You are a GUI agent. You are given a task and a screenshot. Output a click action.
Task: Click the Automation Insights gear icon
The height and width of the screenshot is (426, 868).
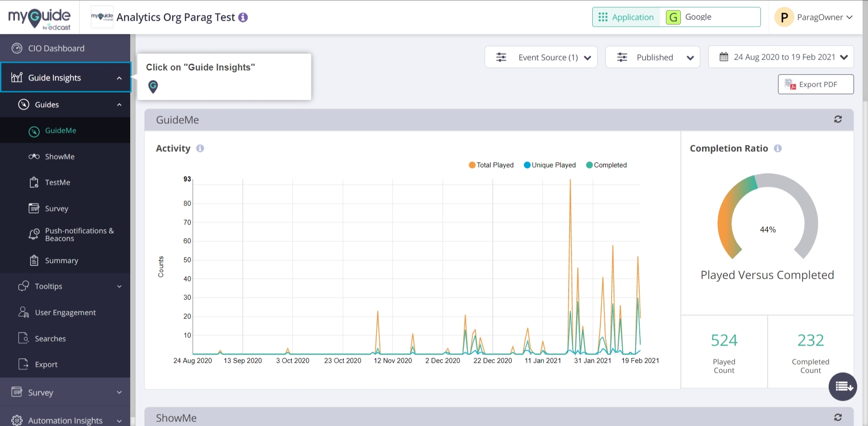pos(17,420)
